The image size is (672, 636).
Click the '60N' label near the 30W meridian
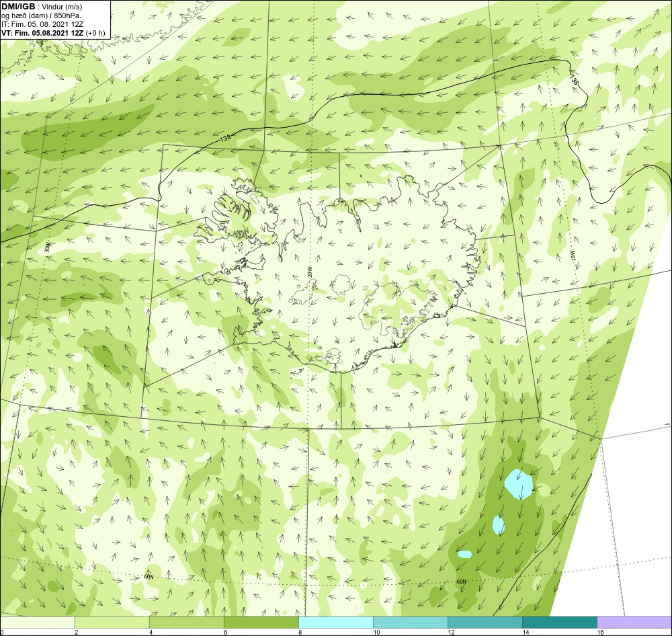(x=149, y=577)
